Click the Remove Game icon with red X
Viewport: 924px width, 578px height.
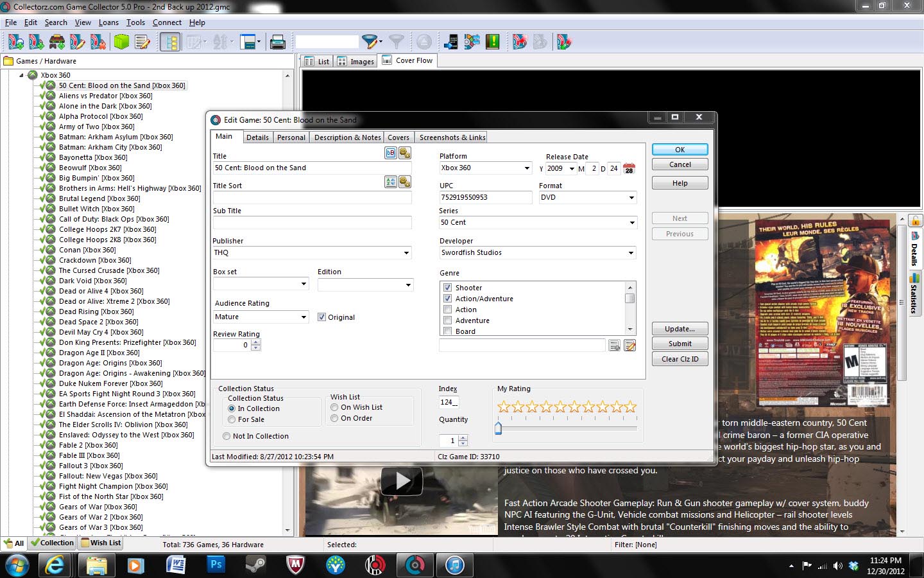(98, 42)
